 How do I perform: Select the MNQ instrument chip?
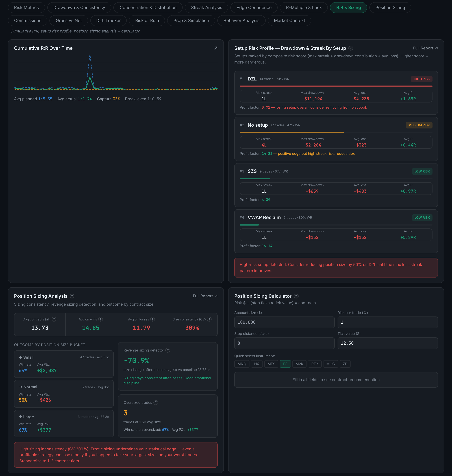pyautogui.click(x=242, y=364)
